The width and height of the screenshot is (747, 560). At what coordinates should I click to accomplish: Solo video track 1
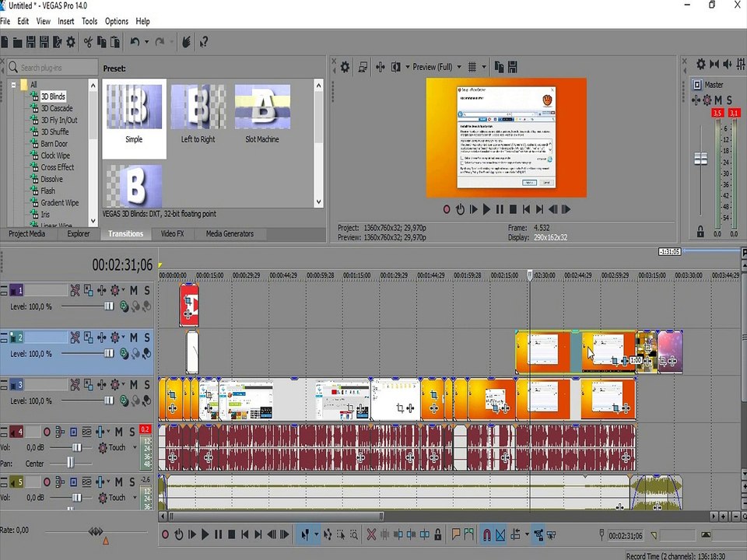(x=147, y=290)
